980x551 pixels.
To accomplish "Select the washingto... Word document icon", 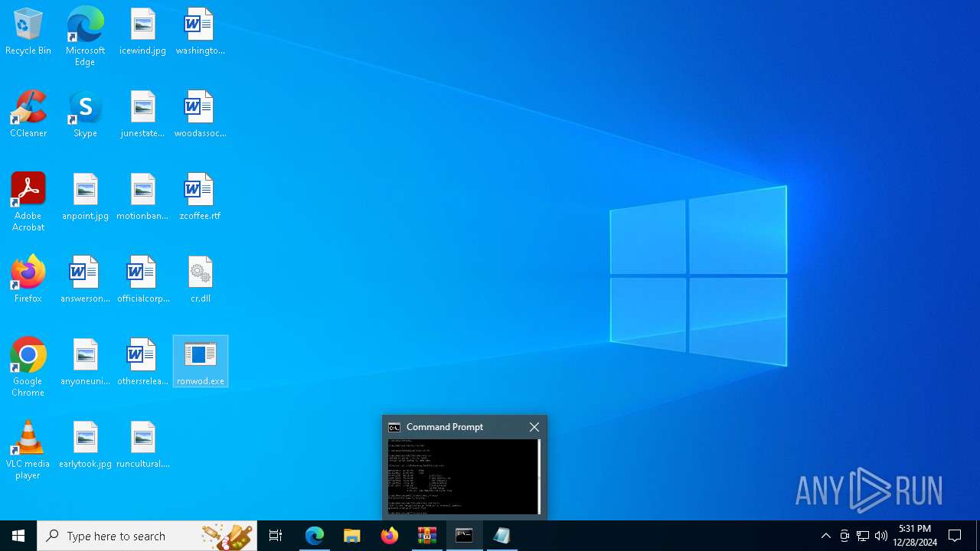I will [x=200, y=32].
